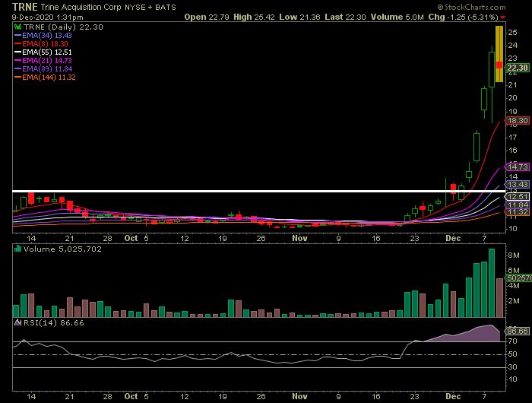This screenshot has height=403, width=532.
Task: Click the 20 label on the price axis
Action: [x=512, y=98]
